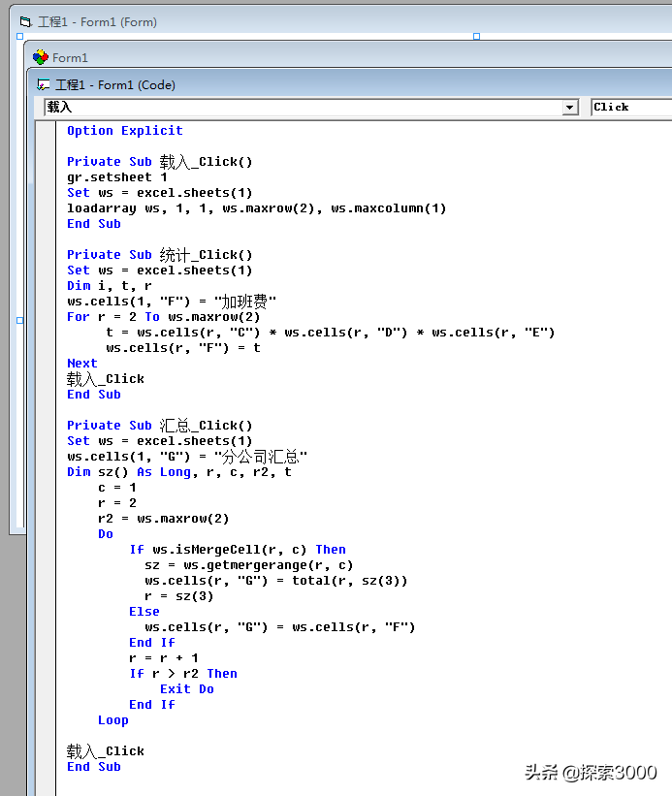
Task: Click the c = 1 line
Action: coord(117,488)
